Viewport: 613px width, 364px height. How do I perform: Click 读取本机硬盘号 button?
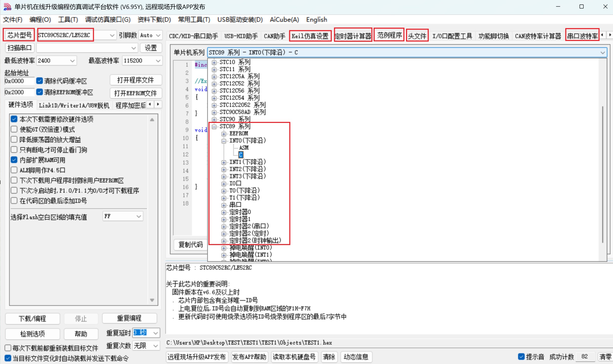click(x=294, y=357)
